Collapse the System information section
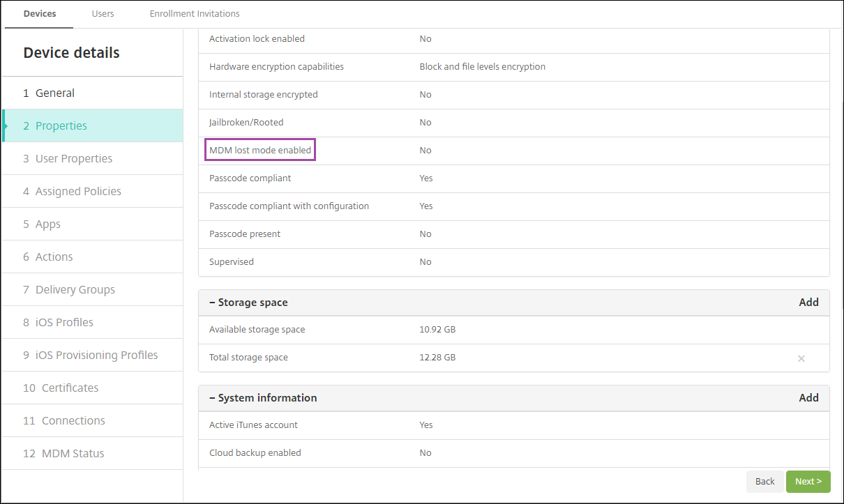Image resolution: width=844 pixels, height=504 pixels. [x=212, y=398]
